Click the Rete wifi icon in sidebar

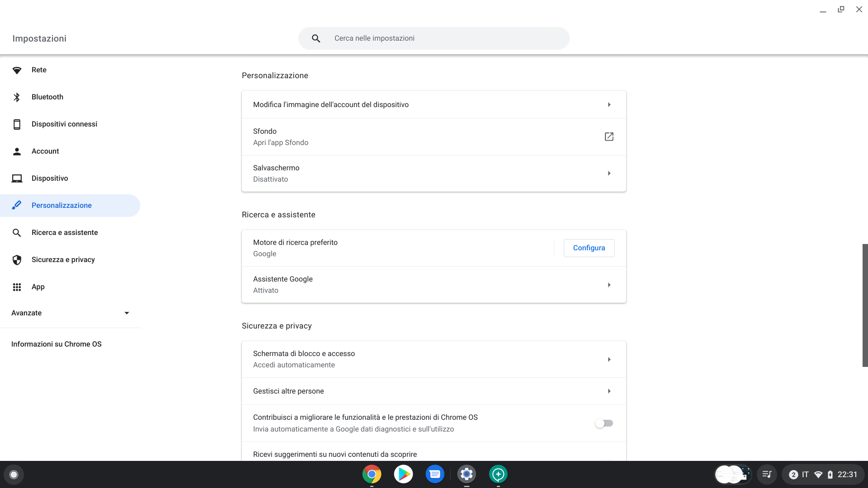pyautogui.click(x=17, y=70)
